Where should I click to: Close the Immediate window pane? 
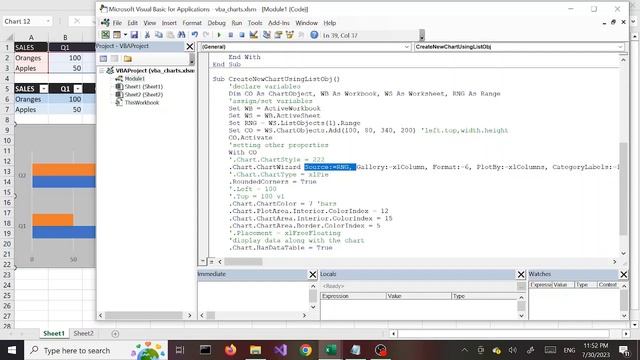tap(313, 274)
